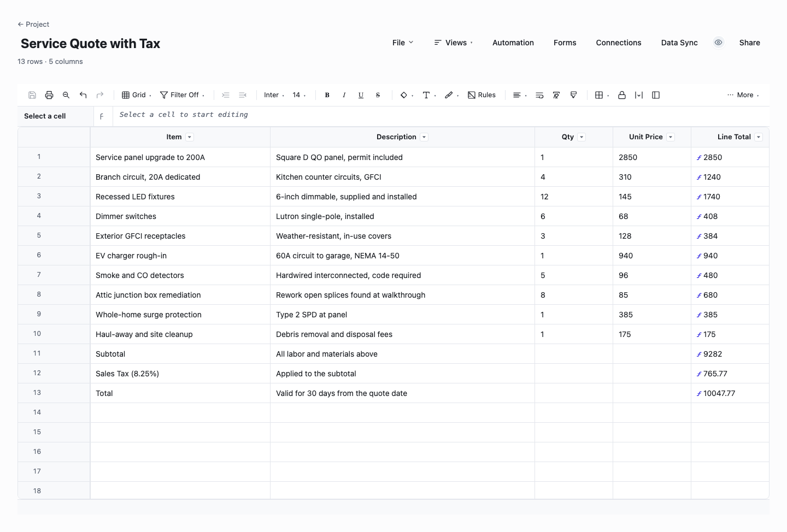Go back to Project link

[x=33, y=24]
